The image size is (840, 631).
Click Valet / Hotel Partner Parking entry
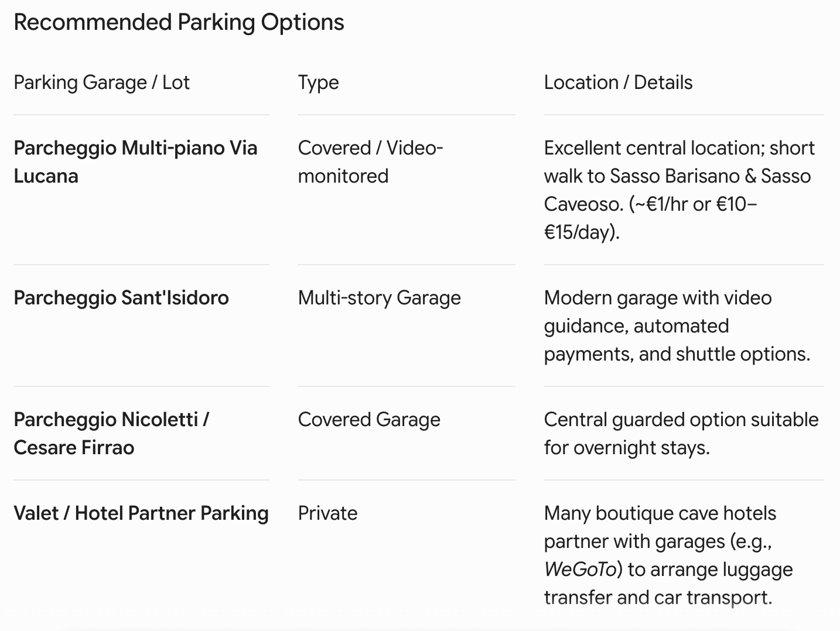pos(141,513)
